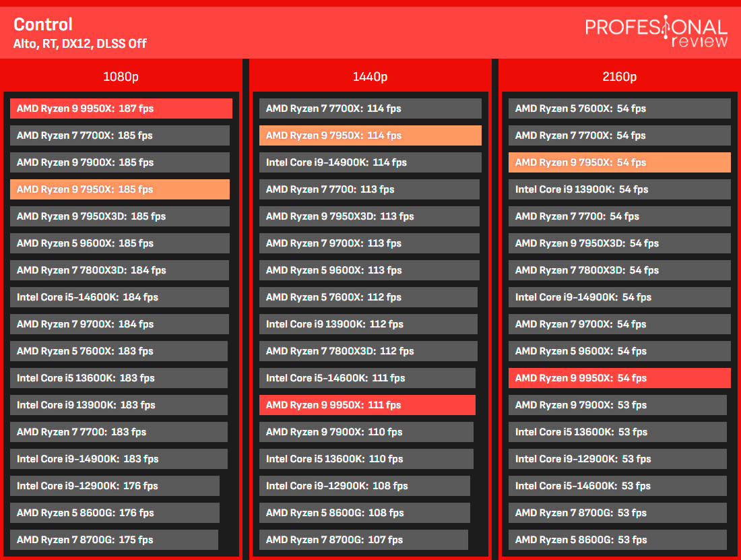Viewport: 741px width, 560px height.
Task: Click 'AMD Ryzen 5 7600X: 112 fps' bar
Action: 368,297
